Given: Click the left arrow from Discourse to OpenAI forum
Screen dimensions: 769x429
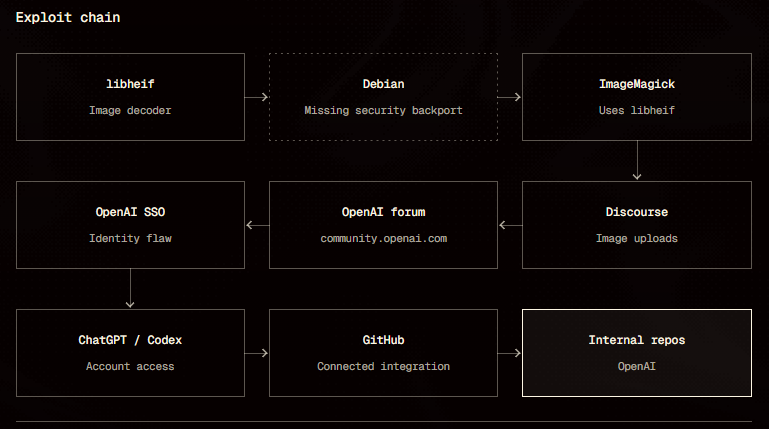Looking at the screenshot, I should tap(511, 225).
